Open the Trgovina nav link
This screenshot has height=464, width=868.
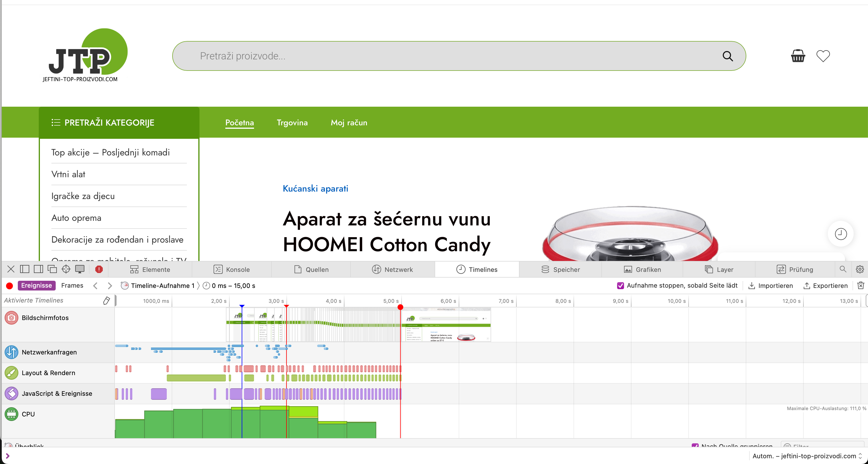pos(292,122)
